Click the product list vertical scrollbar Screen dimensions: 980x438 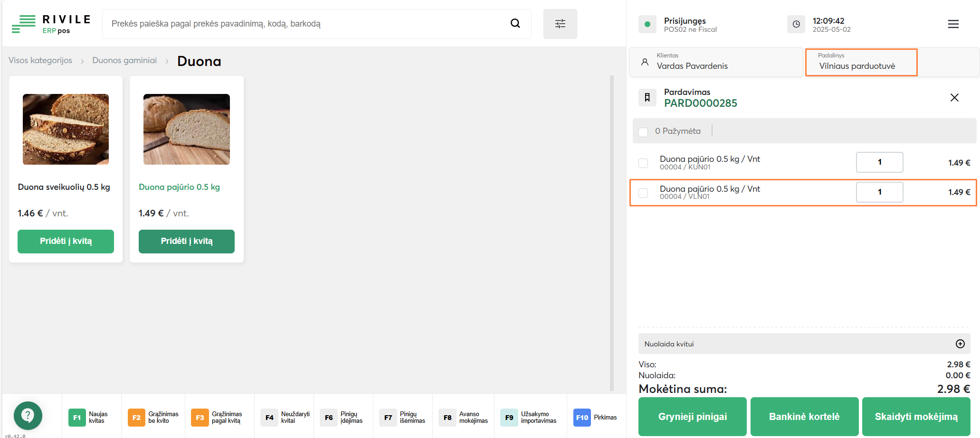click(612, 233)
